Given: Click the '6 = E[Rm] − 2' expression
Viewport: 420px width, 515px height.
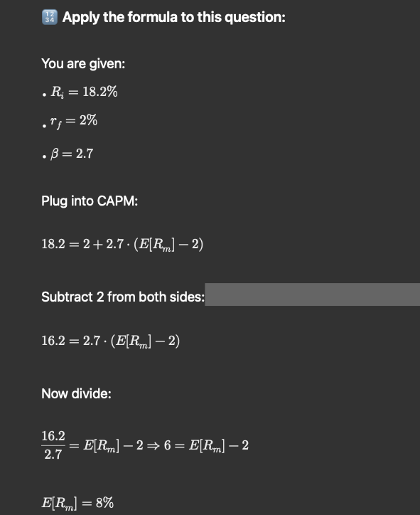Looking at the screenshot, I should coord(206,446).
